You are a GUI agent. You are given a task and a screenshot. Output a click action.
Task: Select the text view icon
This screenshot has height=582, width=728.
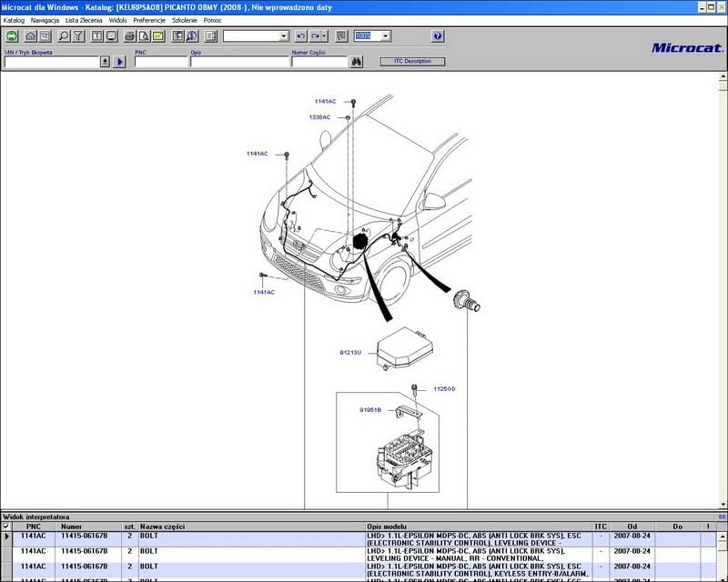97,36
